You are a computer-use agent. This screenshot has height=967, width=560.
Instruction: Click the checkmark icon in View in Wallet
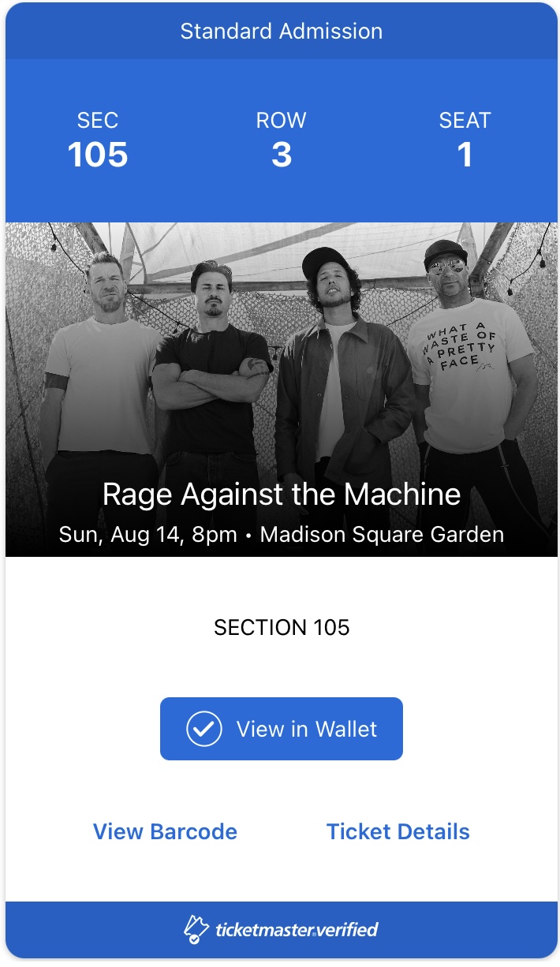pos(203,729)
